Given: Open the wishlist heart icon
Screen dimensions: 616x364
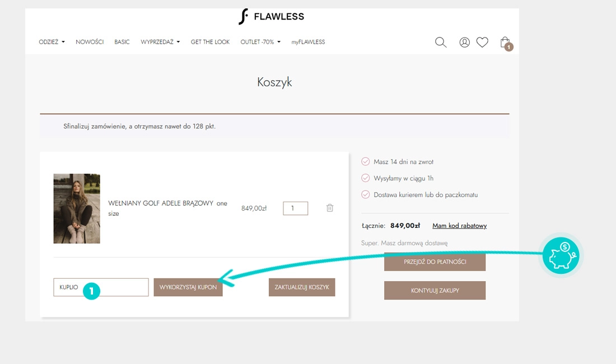Looking at the screenshot, I should [482, 42].
